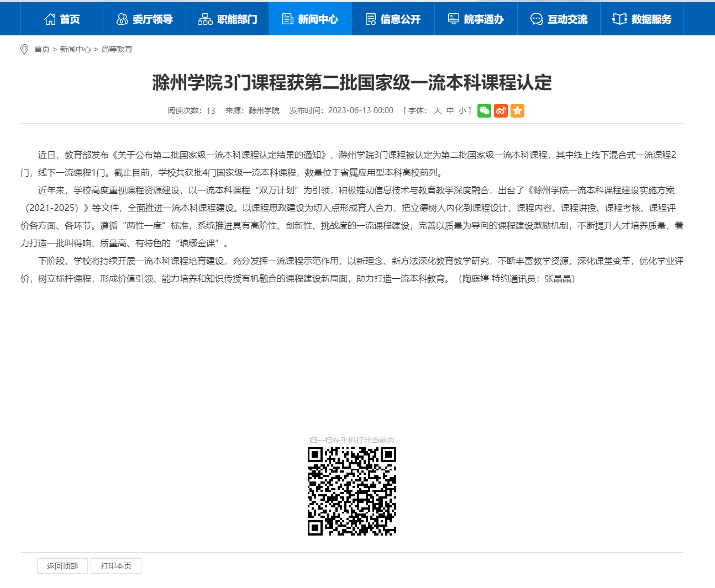Click the org-chart icon beside 职能部门
This screenshot has width=715, height=588.
(205, 19)
